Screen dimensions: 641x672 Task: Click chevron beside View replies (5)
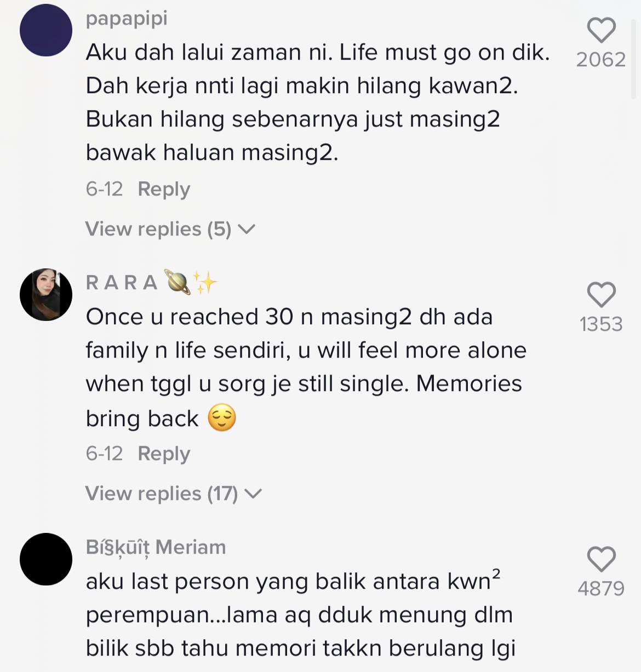pyautogui.click(x=247, y=229)
